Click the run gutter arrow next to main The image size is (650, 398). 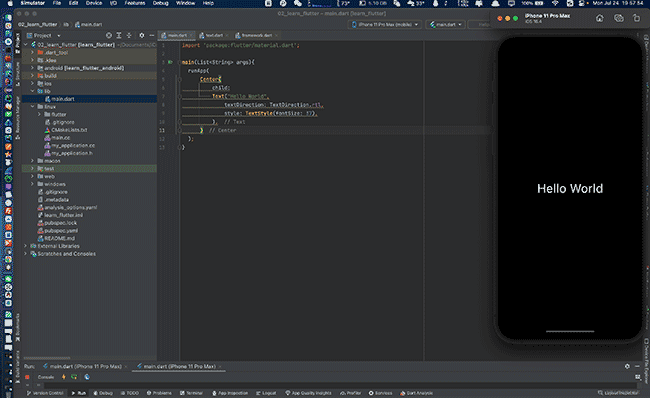(x=170, y=62)
